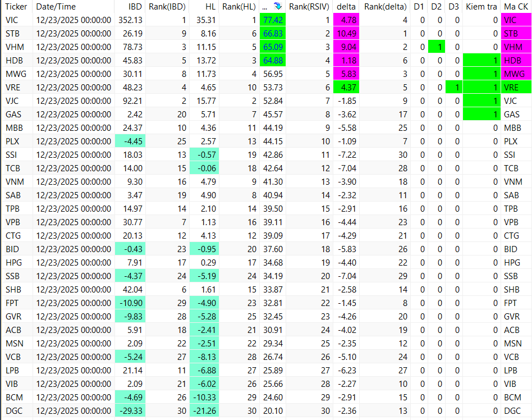
Task: Click the magenta 5.83 delta cell
Action: coord(346,74)
